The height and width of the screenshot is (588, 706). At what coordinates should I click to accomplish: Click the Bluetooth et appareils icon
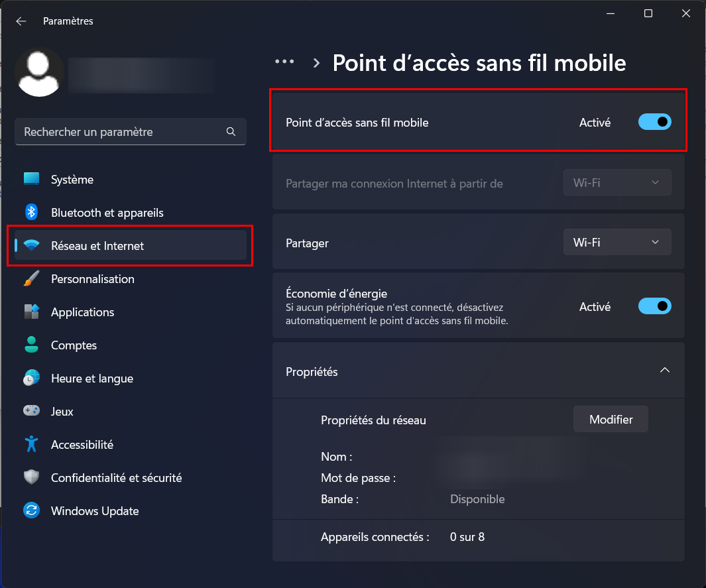tap(31, 212)
